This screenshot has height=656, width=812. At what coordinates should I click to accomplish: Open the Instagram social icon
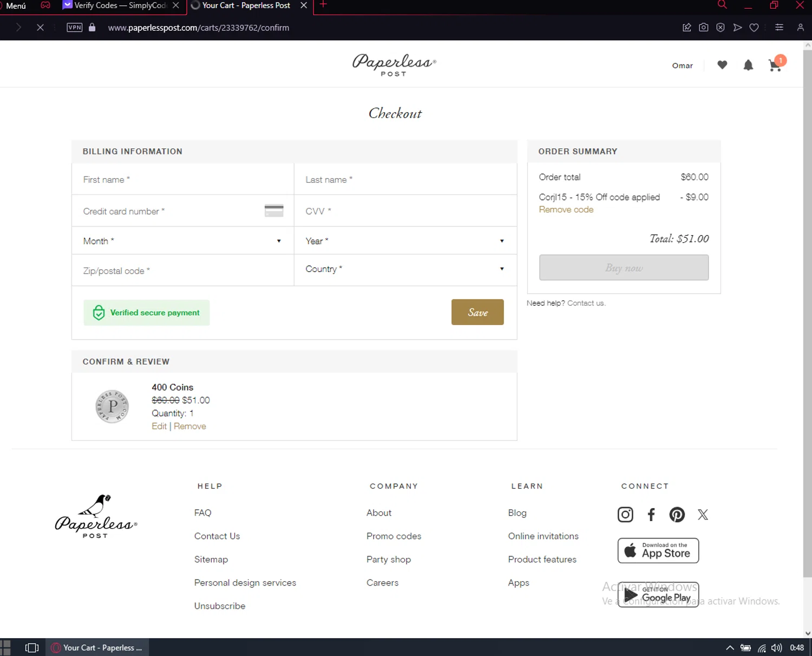(625, 515)
